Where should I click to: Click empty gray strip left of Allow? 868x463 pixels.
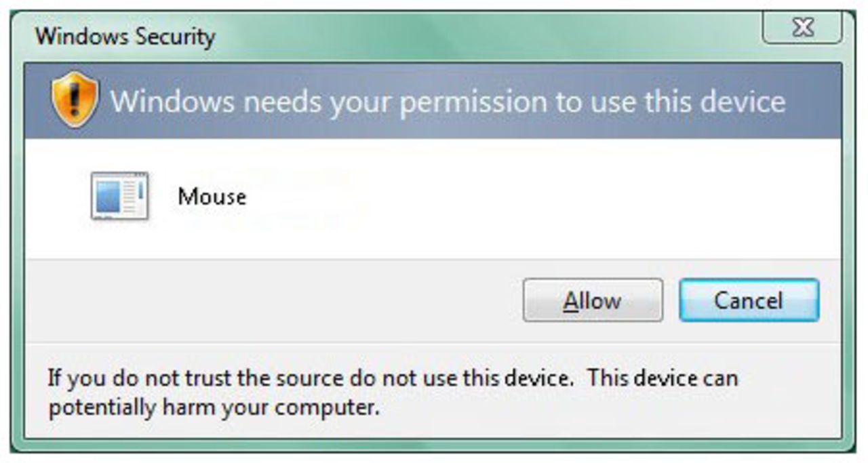[271, 300]
